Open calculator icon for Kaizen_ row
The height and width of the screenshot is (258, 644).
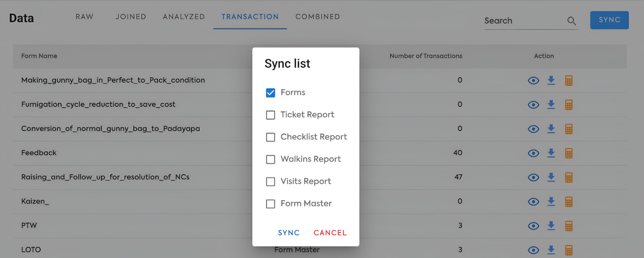(x=569, y=202)
